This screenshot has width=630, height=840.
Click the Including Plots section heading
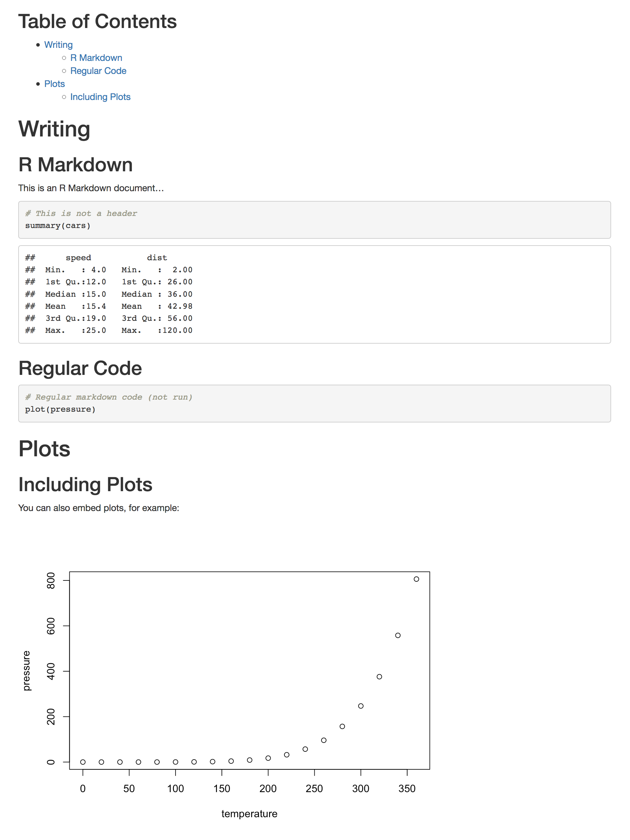pyautogui.click(x=85, y=485)
